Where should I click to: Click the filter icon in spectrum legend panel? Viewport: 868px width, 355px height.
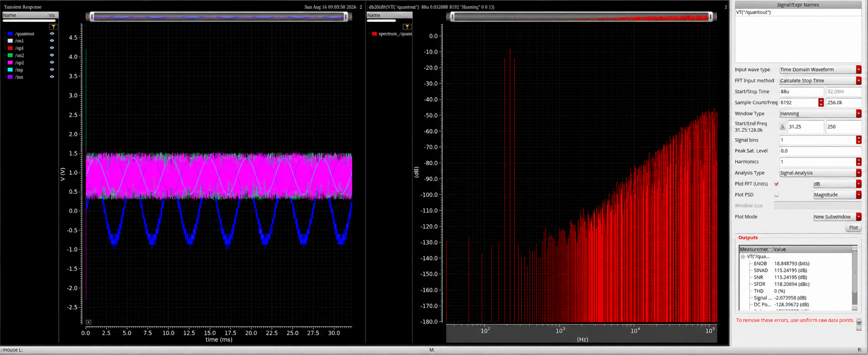407,27
